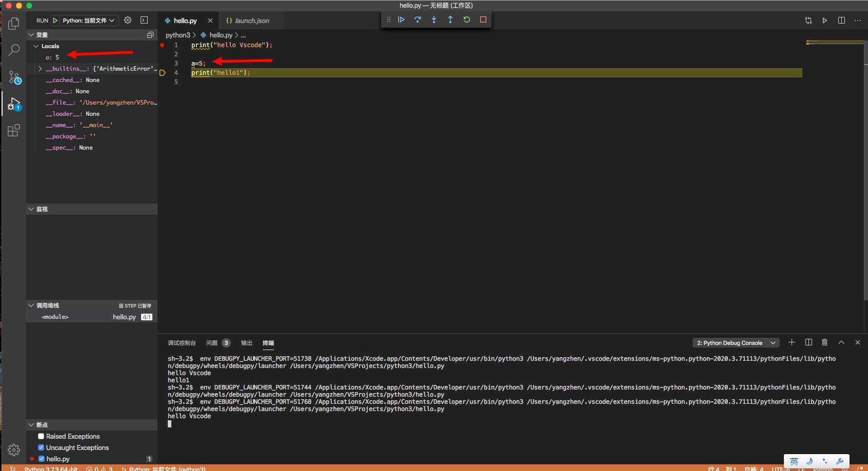Click the Python 3.7.3 64-bit interpreter in status bar
The image size is (868, 471).
click(51, 468)
